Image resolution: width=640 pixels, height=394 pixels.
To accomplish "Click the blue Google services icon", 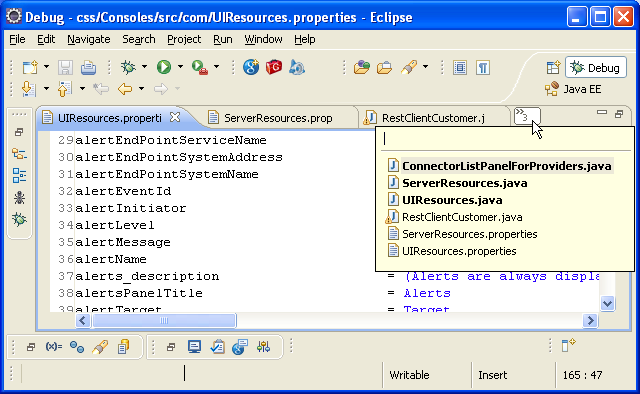I will coord(251,67).
